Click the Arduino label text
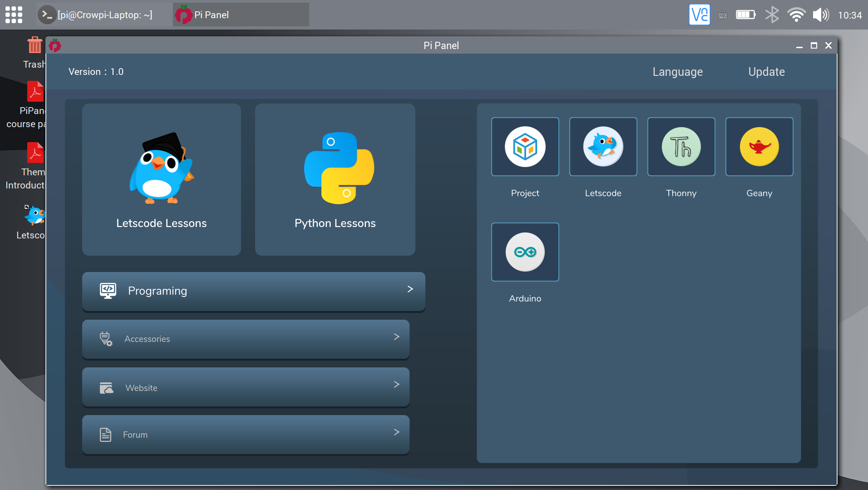Viewport: 868px width, 490px height. pyautogui.click(x=525, y=298)
